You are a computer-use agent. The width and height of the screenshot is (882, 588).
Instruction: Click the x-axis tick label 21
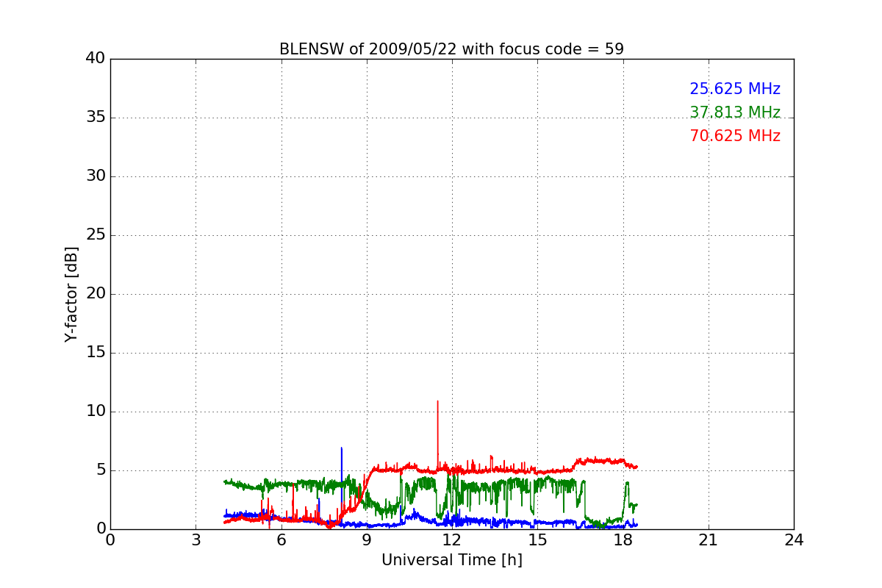(709, 540)
